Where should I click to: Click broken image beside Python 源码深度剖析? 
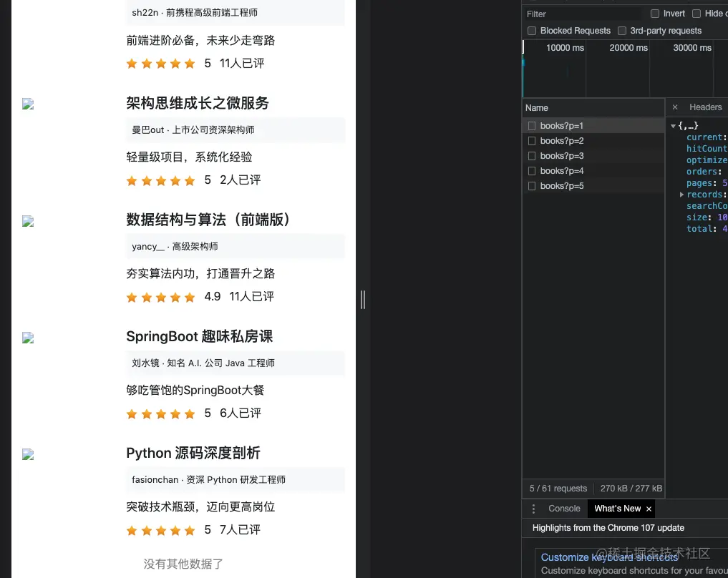(28, 454)
